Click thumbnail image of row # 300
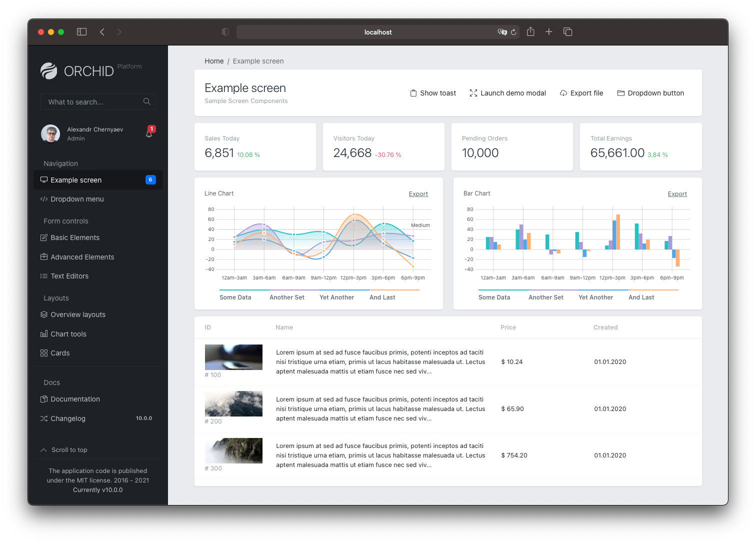This screenshot has width=756, height=542. [233, 450]
